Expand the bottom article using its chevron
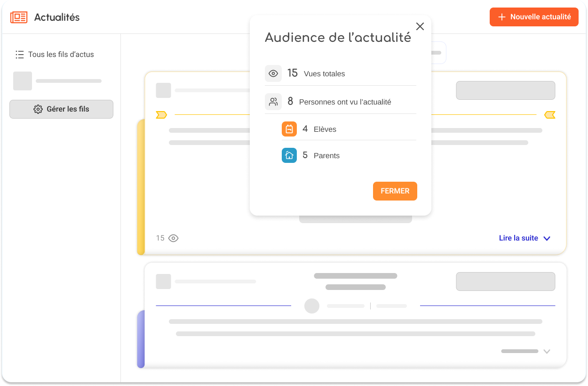Viewport: 588px width, 386px height. 547,351
